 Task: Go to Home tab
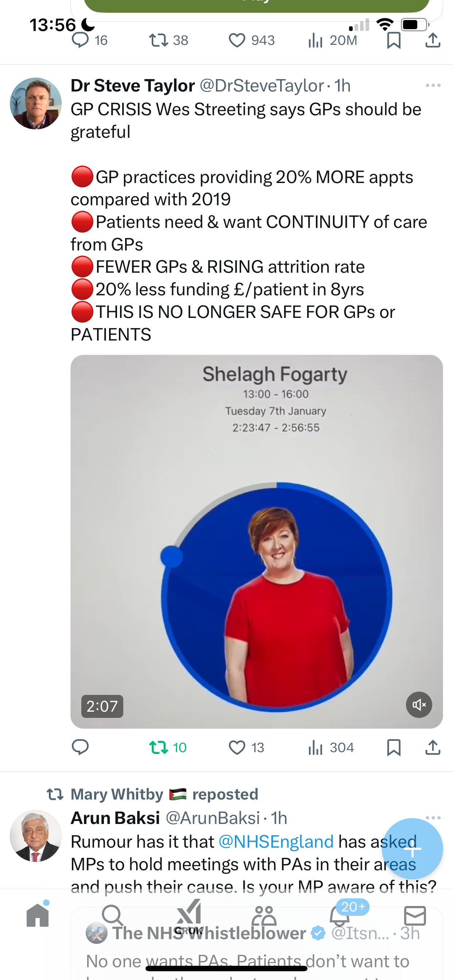[x=38, y=915]
